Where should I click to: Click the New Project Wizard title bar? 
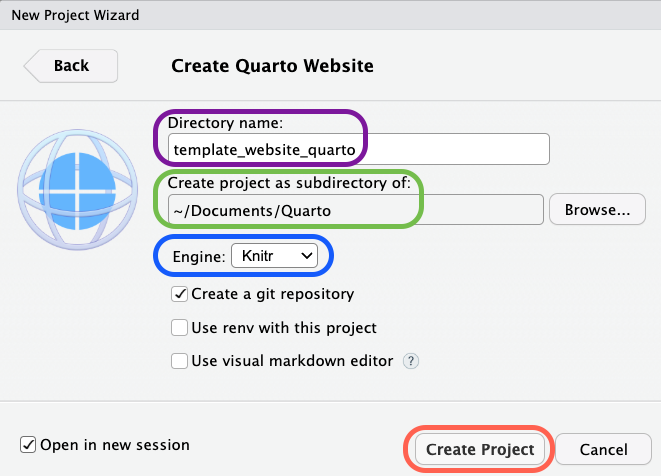click(330, 16)
